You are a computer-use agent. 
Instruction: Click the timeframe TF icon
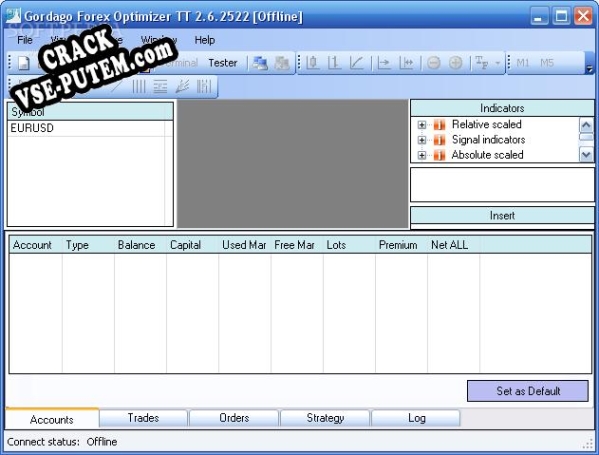click(x=482, y=63)
